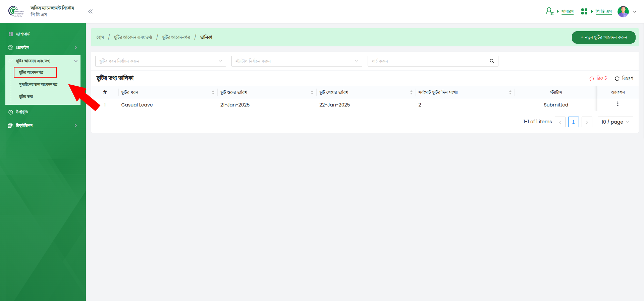This screenshot has width=644, height=301.
Task: Expand the avatar dropdown chevron
Action: [635, 11]
